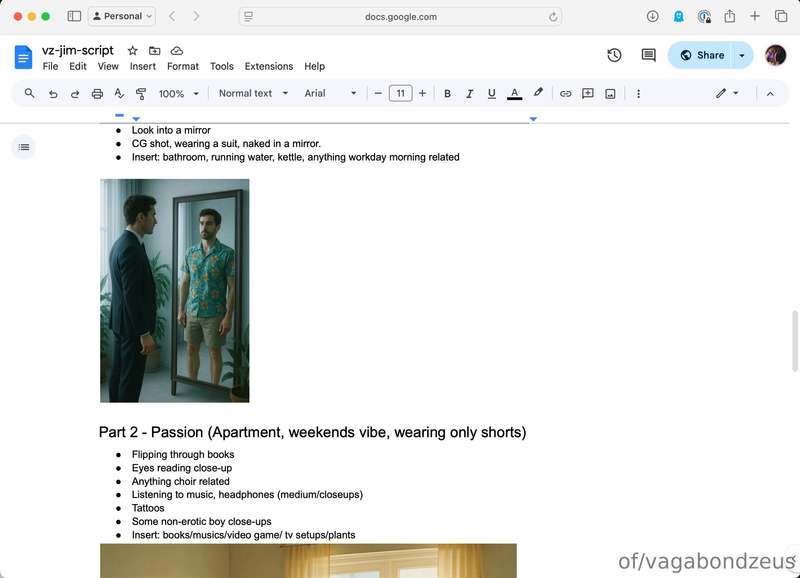Click the Part 2 - Passion heading
Screen dimensions: 800x578
(x=312, y=432)
